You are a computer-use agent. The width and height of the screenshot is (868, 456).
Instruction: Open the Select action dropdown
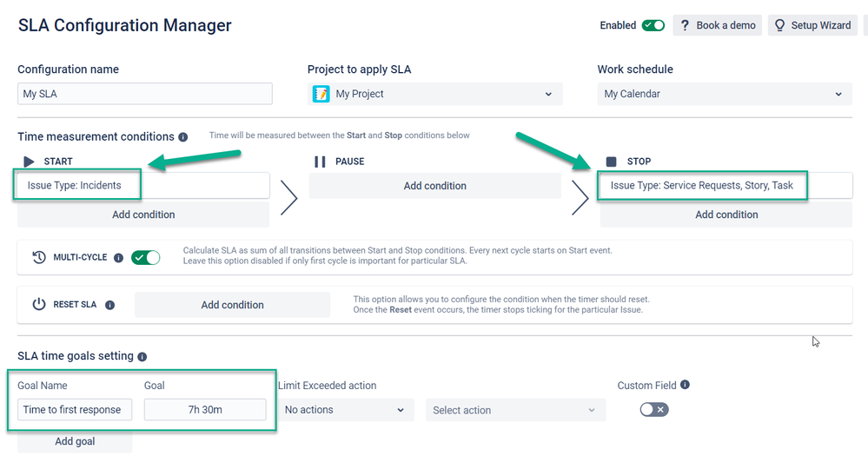click(x=515, y=410)
